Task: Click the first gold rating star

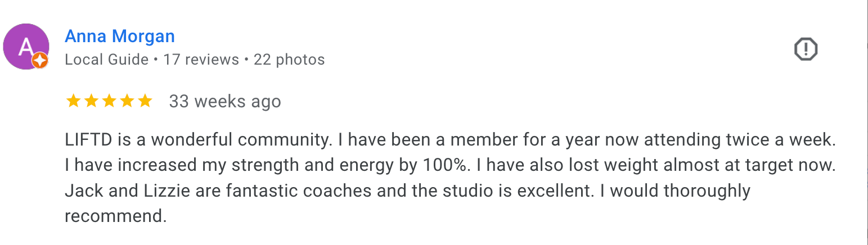Action: [73, 101]
